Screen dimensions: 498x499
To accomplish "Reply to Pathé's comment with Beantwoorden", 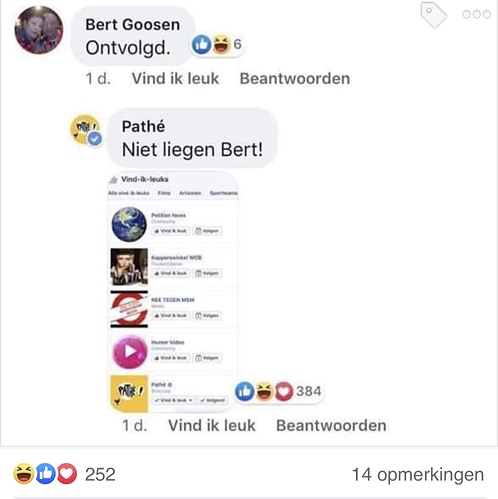I will click(331, 426).
